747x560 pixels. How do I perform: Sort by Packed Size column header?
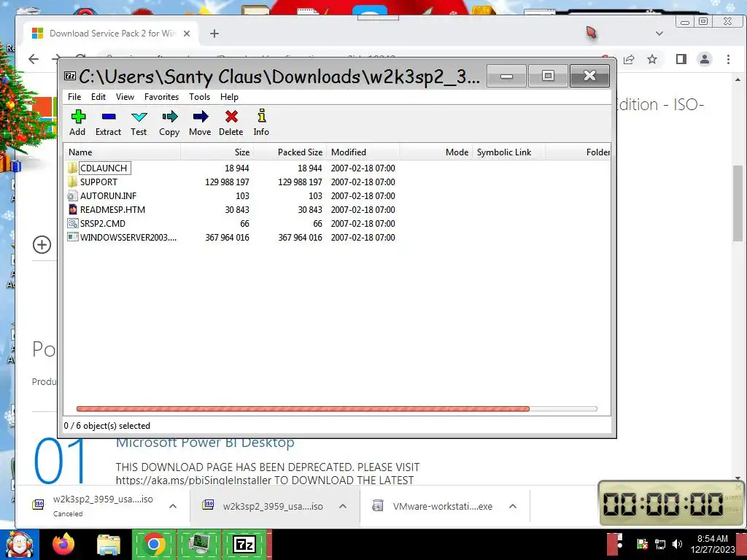pos(290,152)
